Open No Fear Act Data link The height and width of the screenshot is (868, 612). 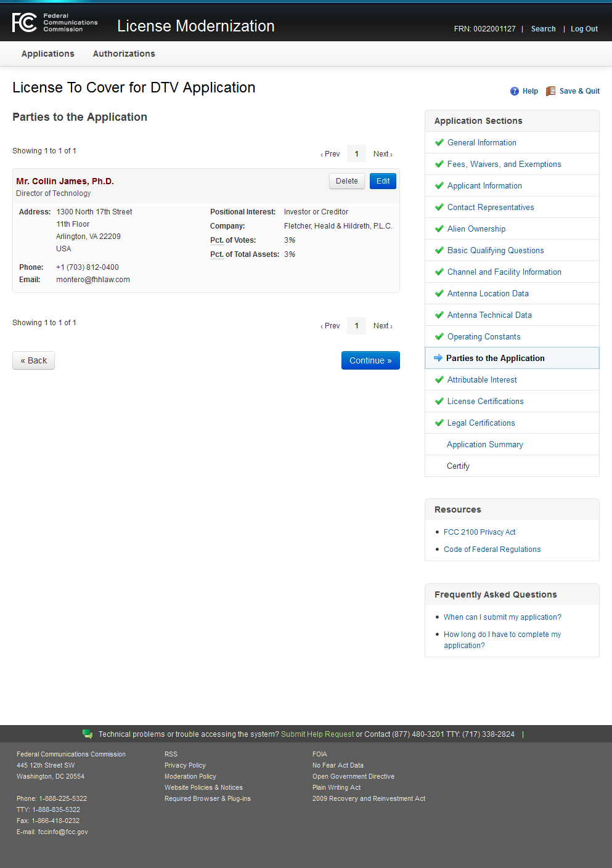(338, 765)
